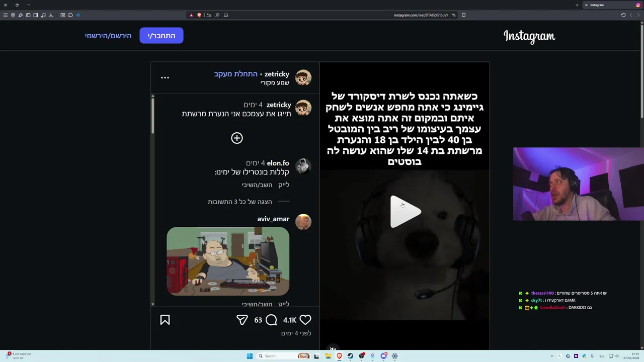
Task: Open the שמע מקורי original audio link
Action: pyautogui.click(x=275, y=82)
